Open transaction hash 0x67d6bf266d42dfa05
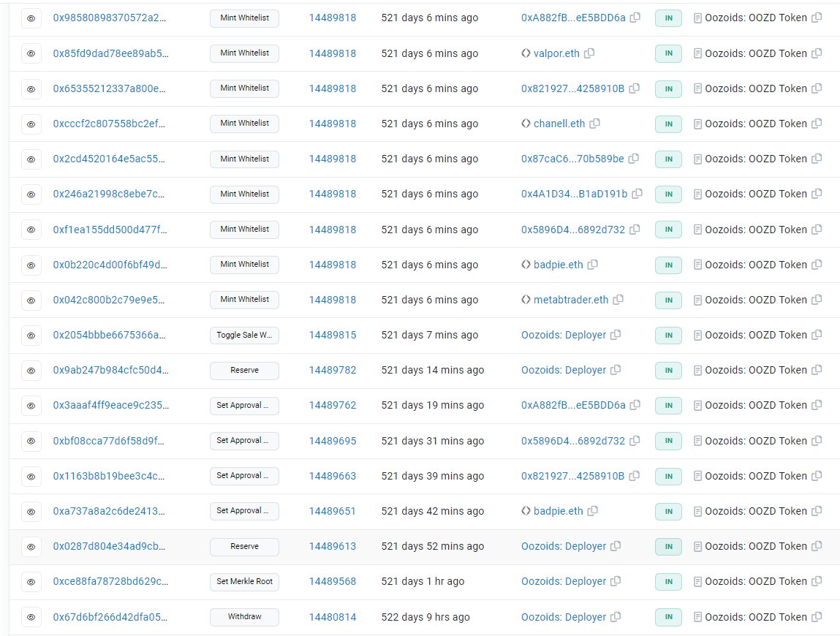This screenshot has height=636, width=840. (x=110, y=617)
